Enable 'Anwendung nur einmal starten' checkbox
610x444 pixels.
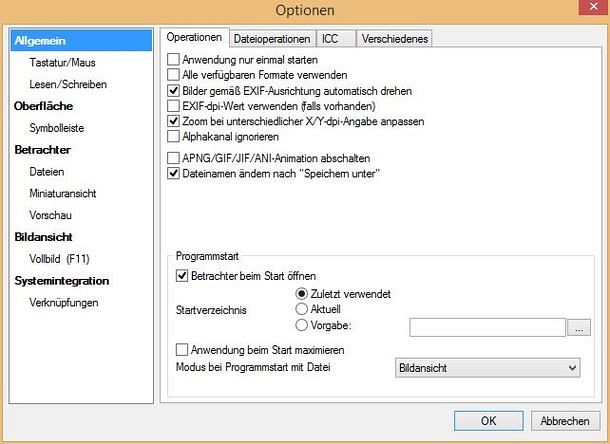tap(174, 60)
